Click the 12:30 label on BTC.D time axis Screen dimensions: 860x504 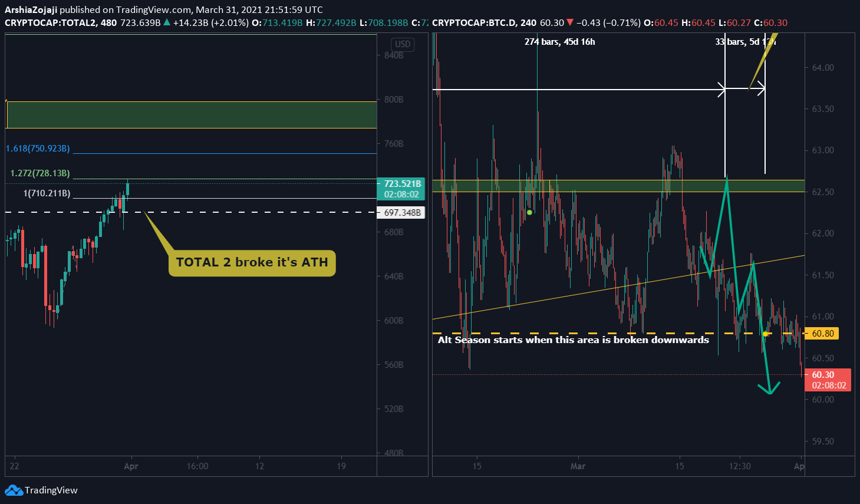740,466
